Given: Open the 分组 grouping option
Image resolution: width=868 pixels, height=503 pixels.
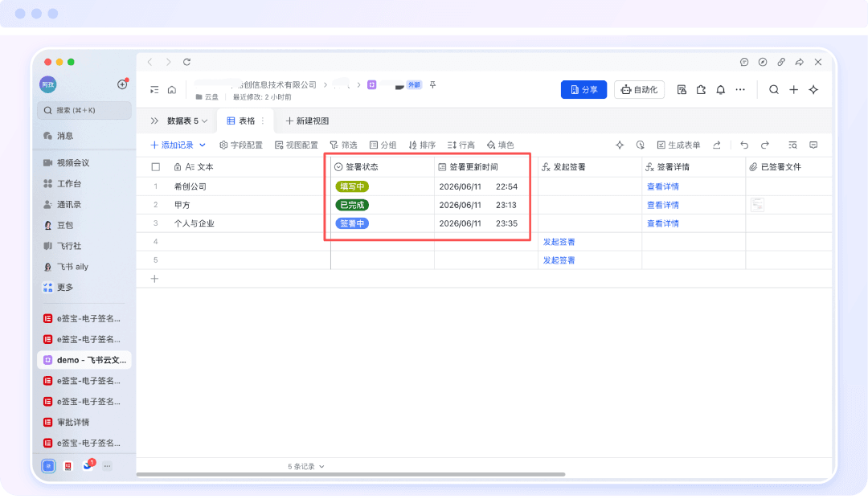Looking at the screenshot, I should (383, 145).
